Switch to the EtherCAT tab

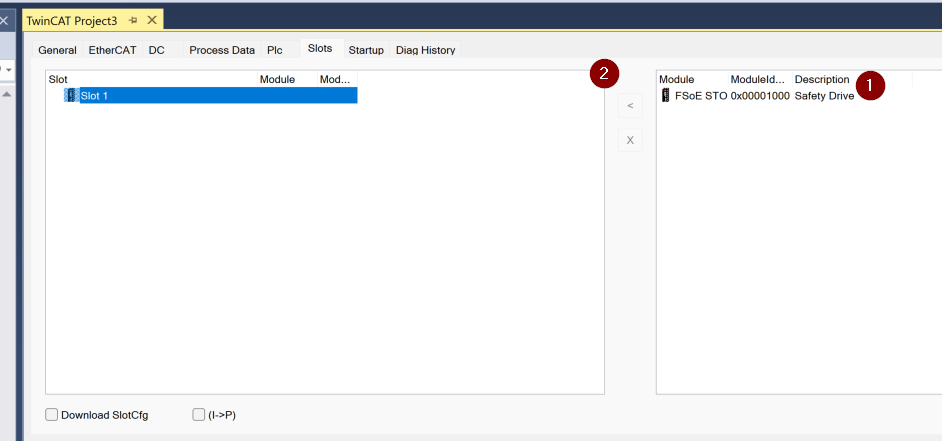(112, 50)
